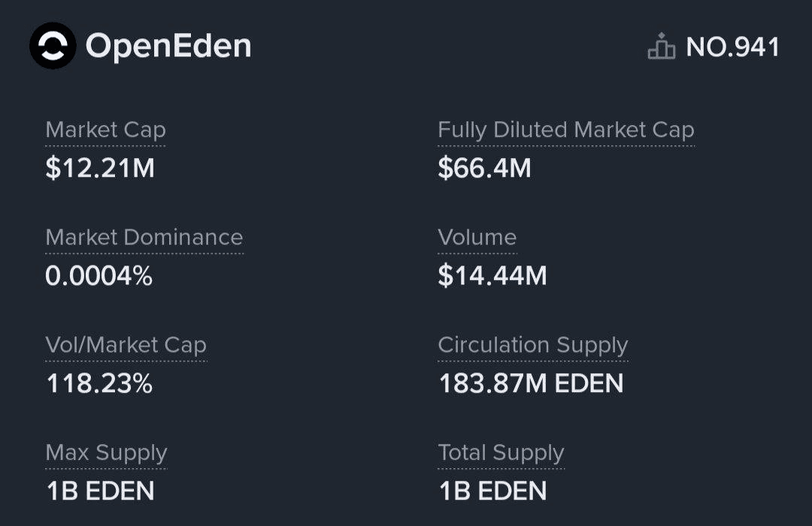Click the Volume dotted label

[x=477, y=237]
